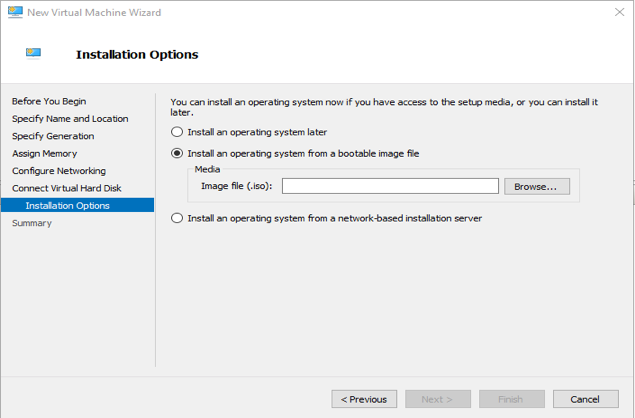Select the highlighted Installation Options step
Screen dimensions: 635x418
tap(68, 206)
